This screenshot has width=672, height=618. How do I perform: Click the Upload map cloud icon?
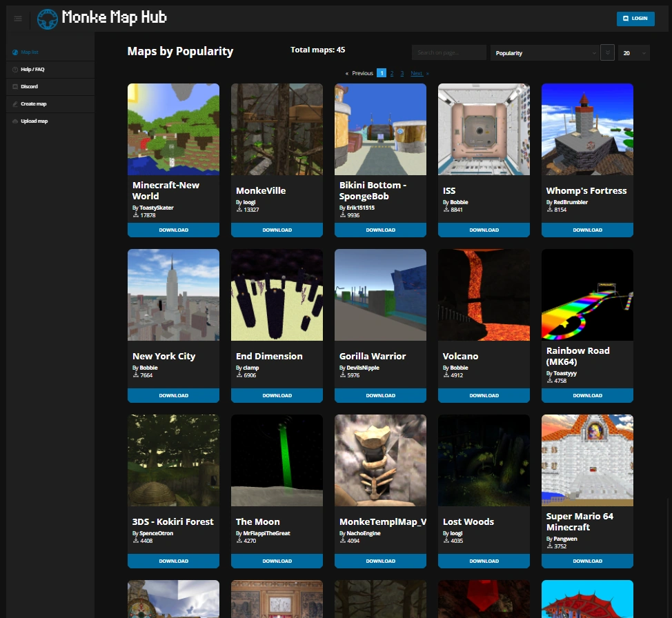14,121
